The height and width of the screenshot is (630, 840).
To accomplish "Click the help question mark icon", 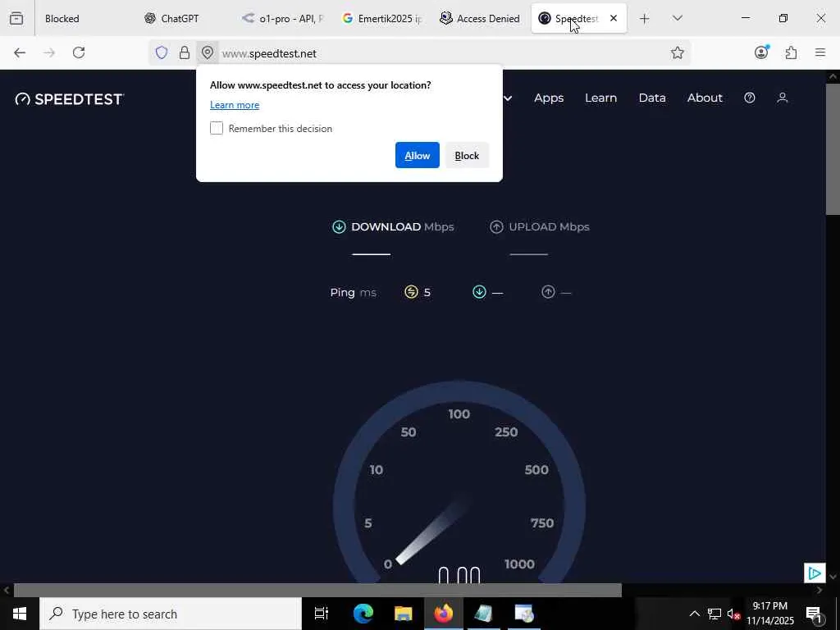I will tap(750, 98).
